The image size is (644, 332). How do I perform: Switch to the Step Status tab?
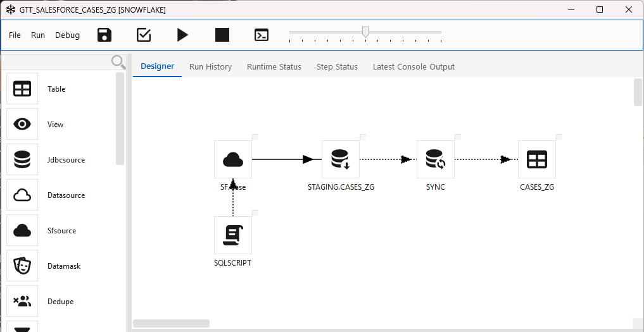pyautogui.click(x=337, y=66)
